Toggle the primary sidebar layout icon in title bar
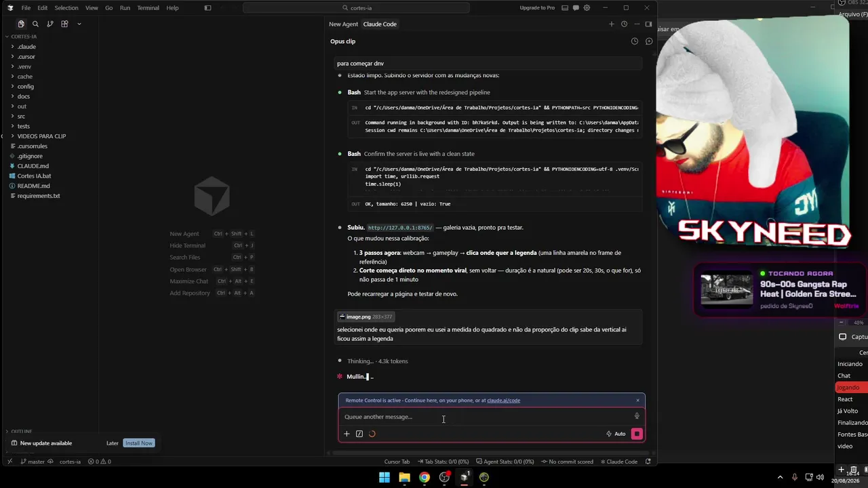This screenshot has height=488, width=868. point(208,8)
